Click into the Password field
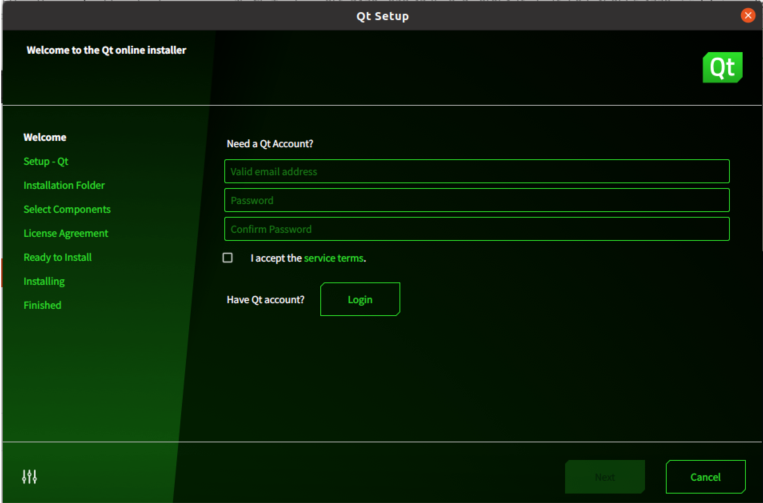This screenshot has height=503, width=763. coord(477,200)
